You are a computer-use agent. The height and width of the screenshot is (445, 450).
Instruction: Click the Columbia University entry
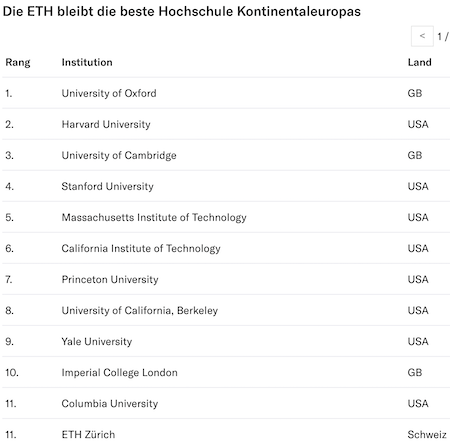coord(110,403)
